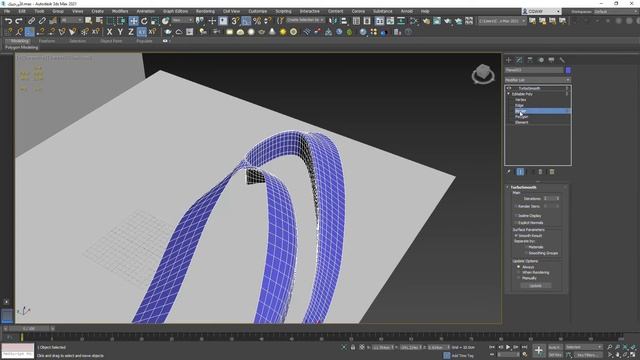The width and height of the screenshot is (640, 360).
Task: Open the reference coordinate system dropdown
Action: pos(182,20)
